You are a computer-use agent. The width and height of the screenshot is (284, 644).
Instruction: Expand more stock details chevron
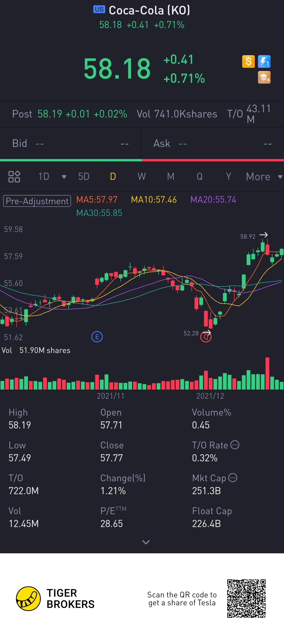pos(146,542)
